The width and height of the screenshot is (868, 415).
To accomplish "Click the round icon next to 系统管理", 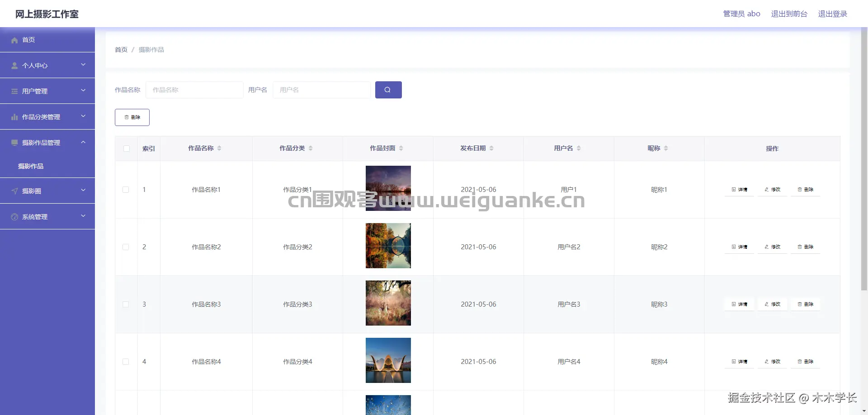I will (x=14, y=217).
